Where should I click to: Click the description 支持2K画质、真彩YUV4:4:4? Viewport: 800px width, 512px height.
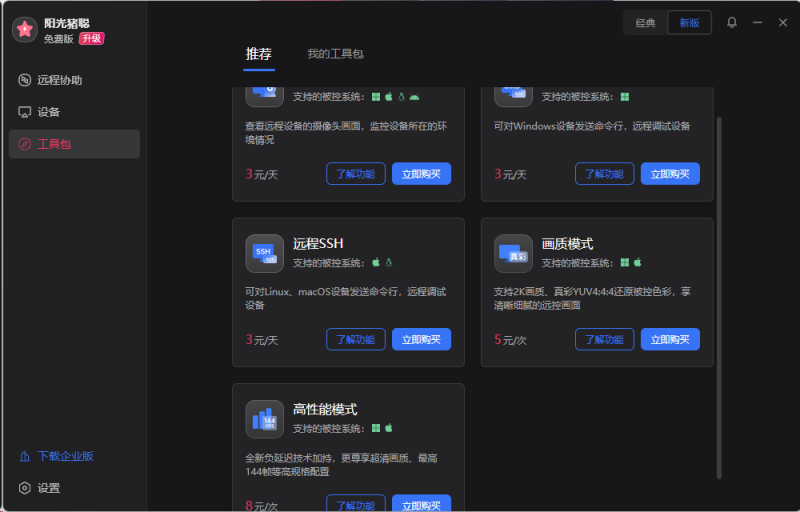click(x=592, y=298)
